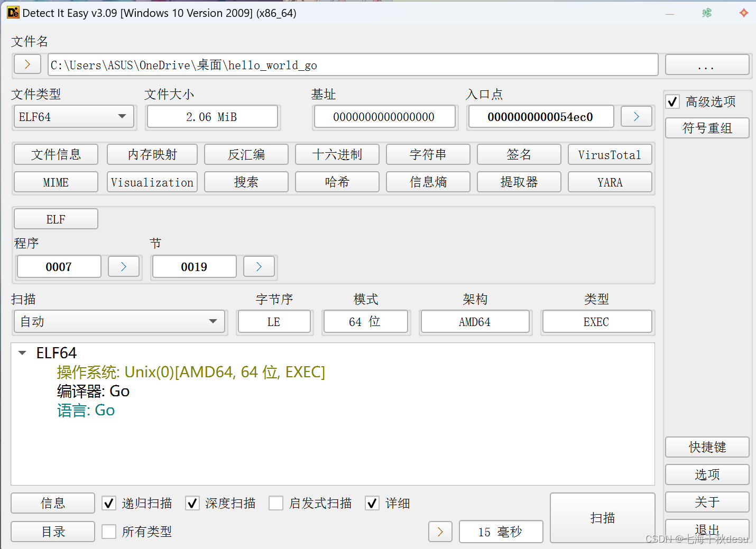Click the browse button labeled ...
This screenshot has height=549, width=756.
(707, 64)
